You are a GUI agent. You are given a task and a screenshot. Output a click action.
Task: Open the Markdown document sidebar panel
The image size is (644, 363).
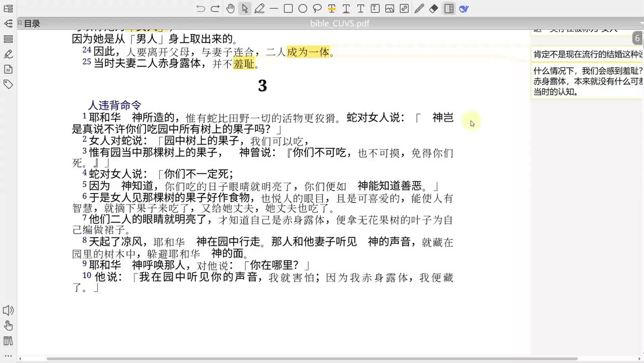click(8, 69)
